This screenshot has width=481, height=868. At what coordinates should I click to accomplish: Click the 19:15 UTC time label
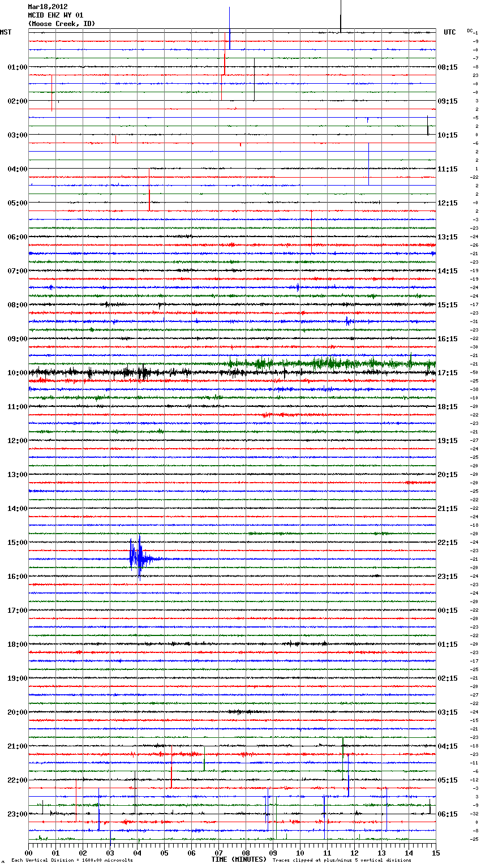pos(448,441)
